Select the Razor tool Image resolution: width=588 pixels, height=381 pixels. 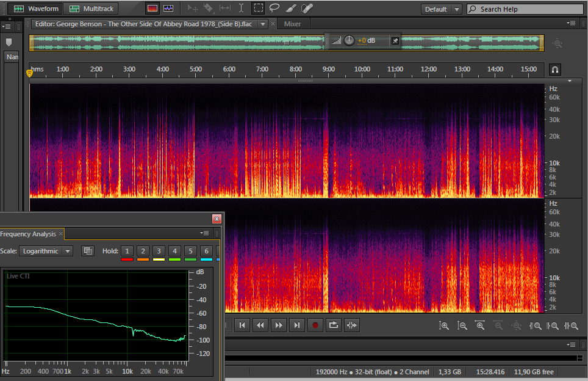(x=209, y=9)
